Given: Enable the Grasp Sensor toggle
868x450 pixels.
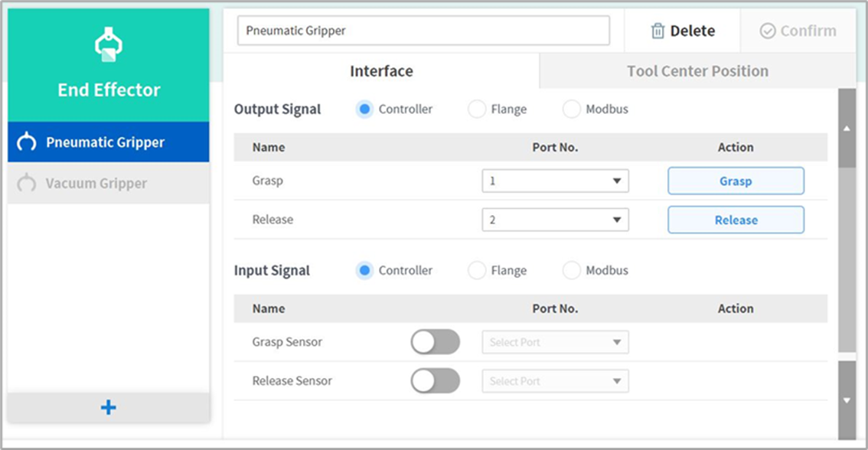Looking at the screenshot, I should click(x=435, y=342).
